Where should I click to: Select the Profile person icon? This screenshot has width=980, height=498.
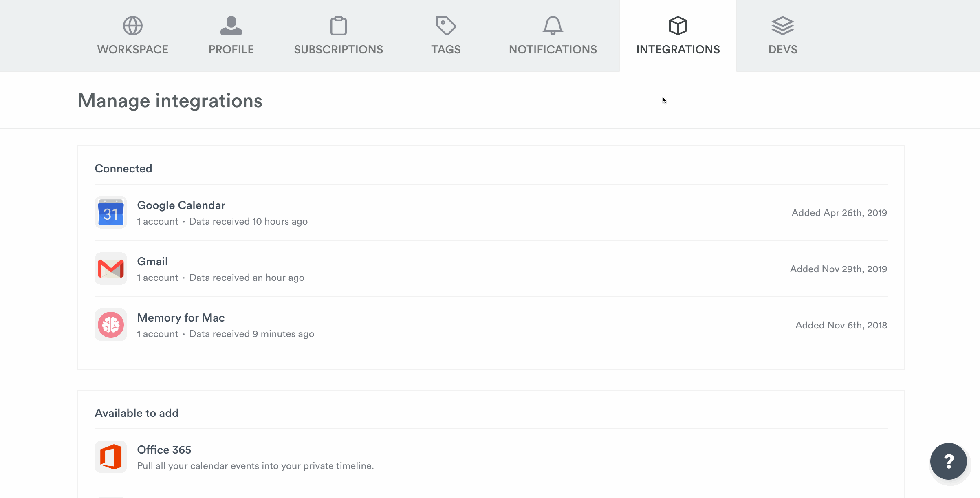tap(231, 25)
